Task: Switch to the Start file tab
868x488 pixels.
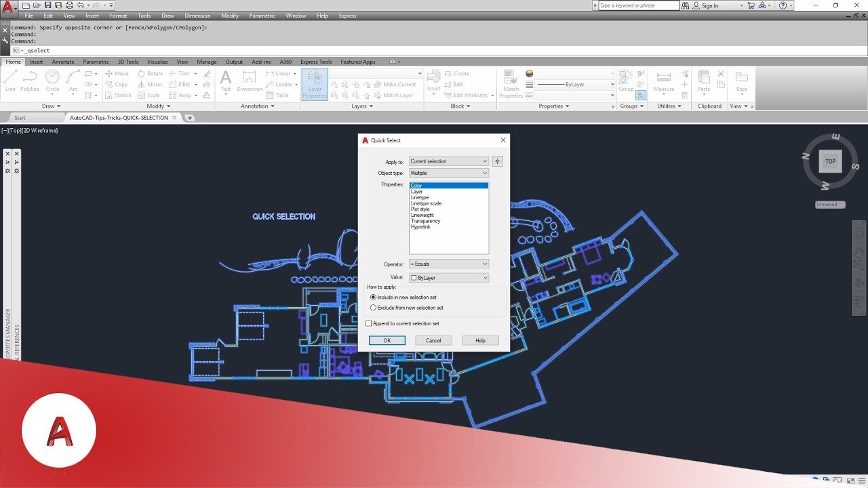Action: coord(20,118)
